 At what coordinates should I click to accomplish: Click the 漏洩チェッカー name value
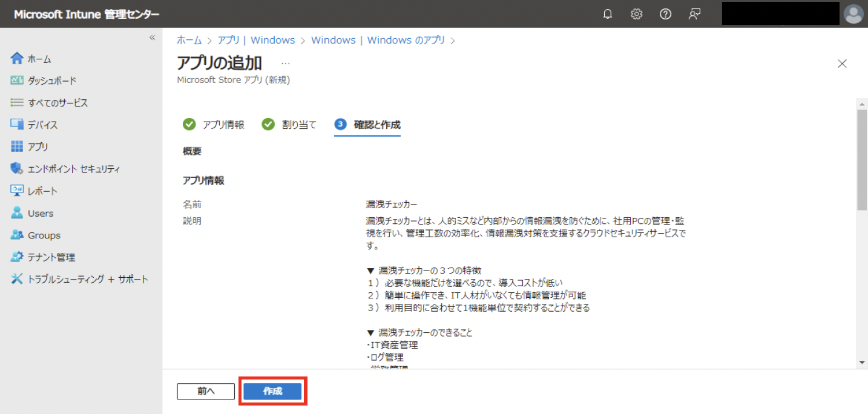tap(392, 205)
